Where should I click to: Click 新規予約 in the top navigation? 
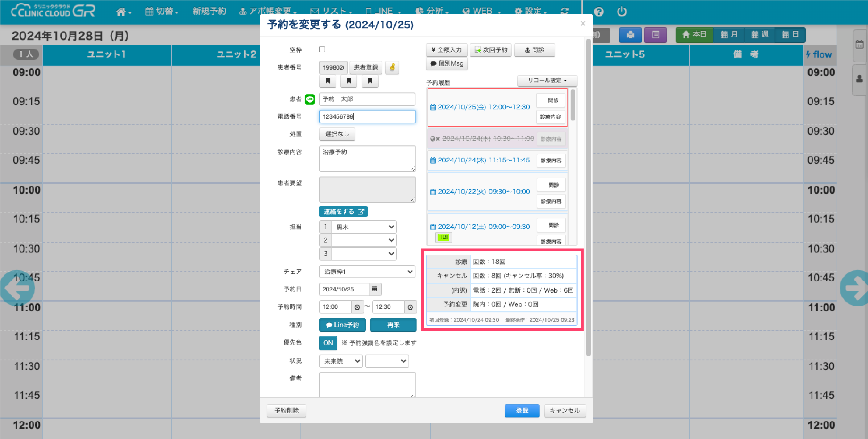click(x=209, y=12)
